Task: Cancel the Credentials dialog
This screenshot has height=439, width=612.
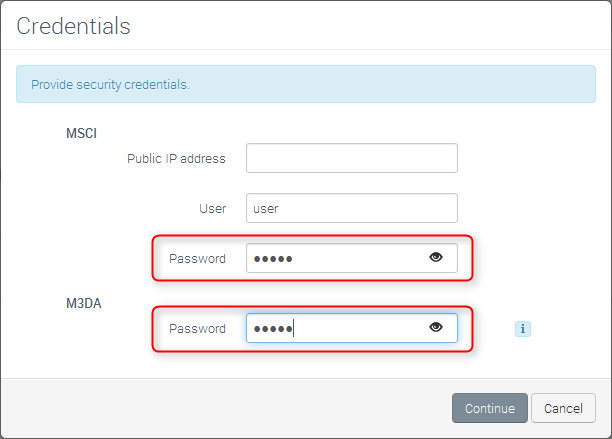Action: click(x=563, y=408)
